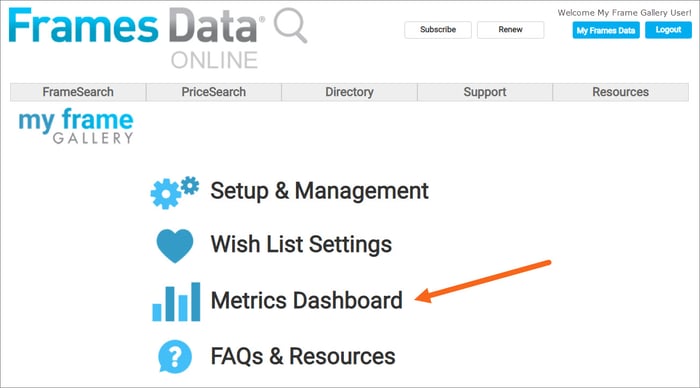Click the magnifying glass in the logo
Screen dimensions: 700x388
click(290, 25)
